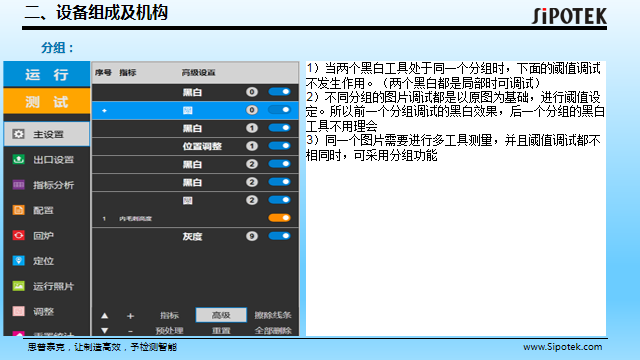Toggle switch on 位置调整 row
The image size is (640, 360).
(x=279, y=146)
